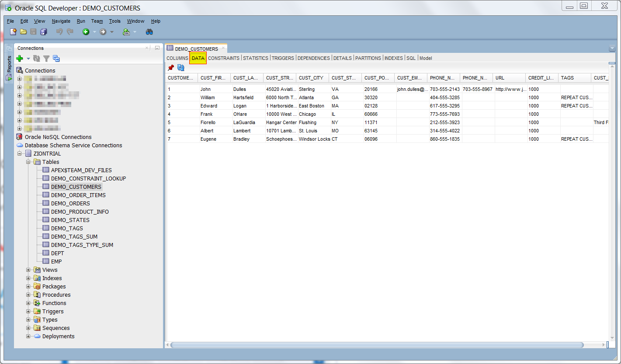
Task: Sort by the CUST_CITY column header
Action: [x=312, y=78]
